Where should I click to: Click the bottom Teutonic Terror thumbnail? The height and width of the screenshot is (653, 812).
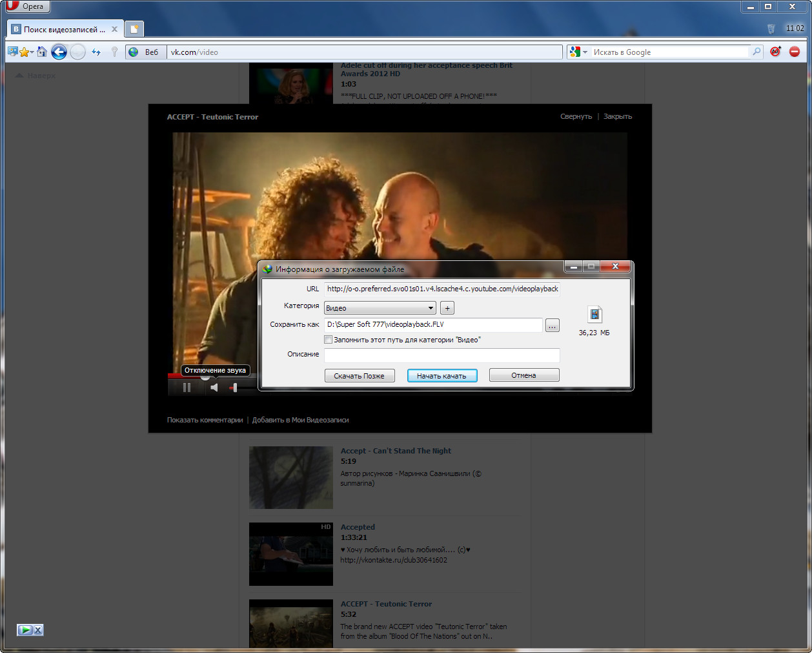(291, 624)
